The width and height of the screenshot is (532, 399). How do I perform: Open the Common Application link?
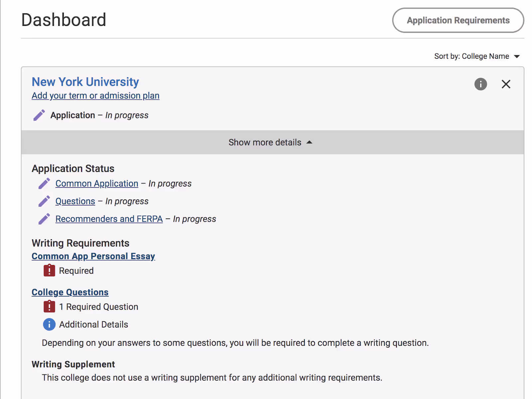97,184
